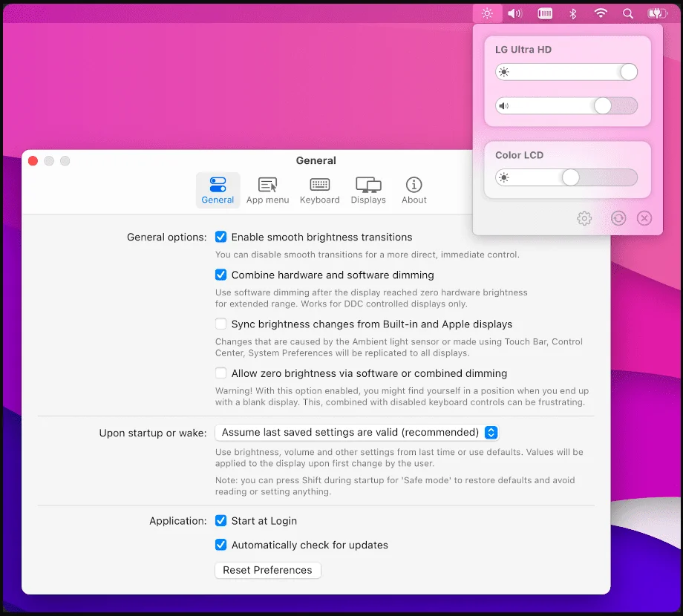
Task: Open the MonitorControl brightness menu bar icon
Action: coord(487,13)
